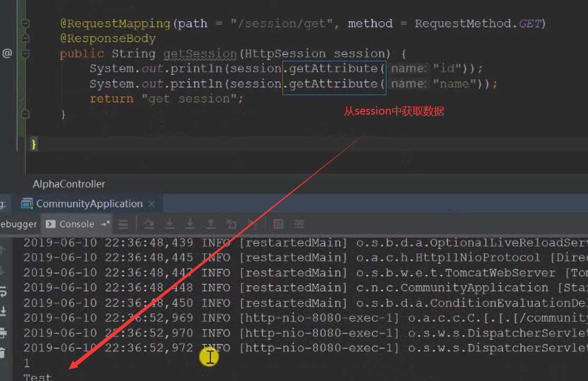Click the fold end marker at method's closing brace
Viewport: 588px width, 381px height.
25,114
